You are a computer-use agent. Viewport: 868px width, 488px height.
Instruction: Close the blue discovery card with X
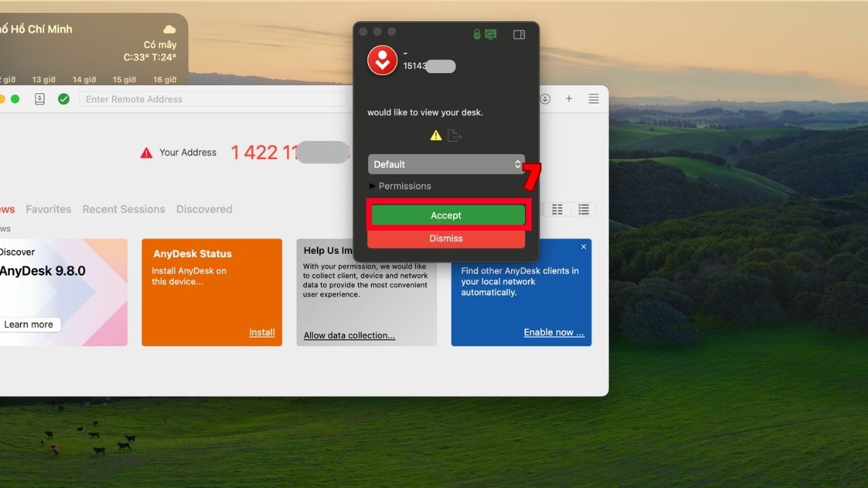coord(584,247)
